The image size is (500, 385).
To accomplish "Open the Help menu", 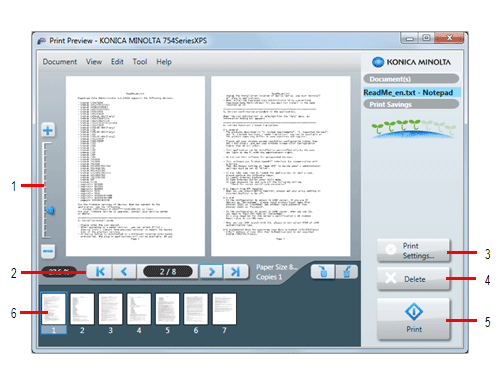I will tap(164, 62).
